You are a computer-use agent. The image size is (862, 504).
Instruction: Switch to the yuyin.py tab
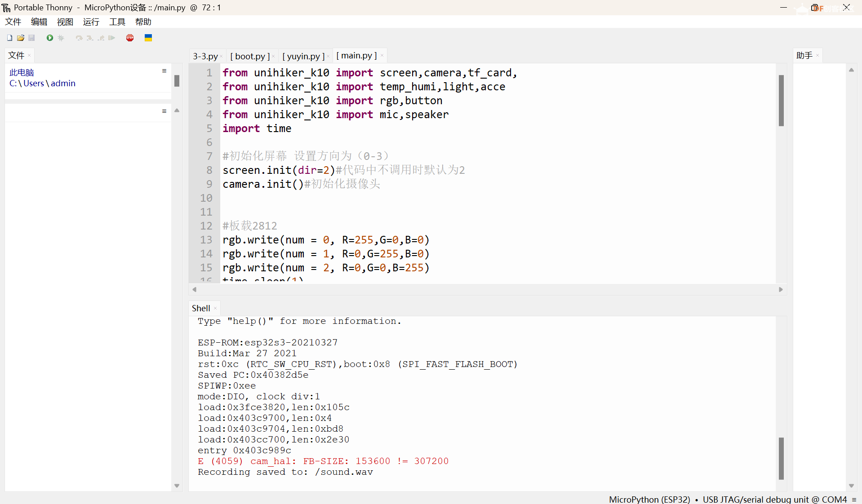(303, 56)
